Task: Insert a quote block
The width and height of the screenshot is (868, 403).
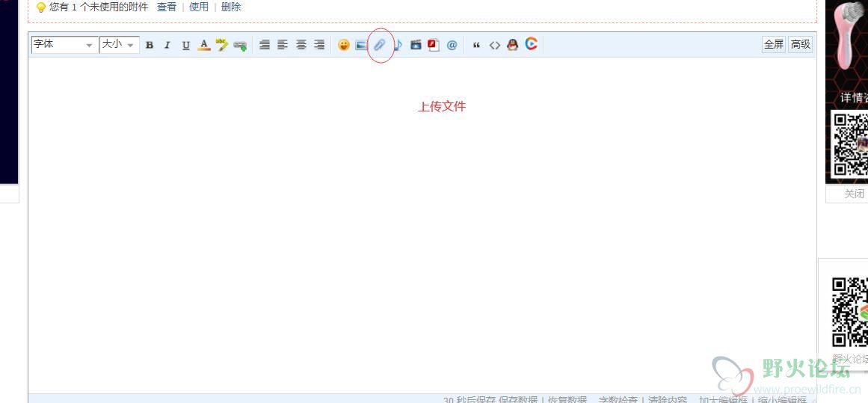Action: click(x=477, y=46)
